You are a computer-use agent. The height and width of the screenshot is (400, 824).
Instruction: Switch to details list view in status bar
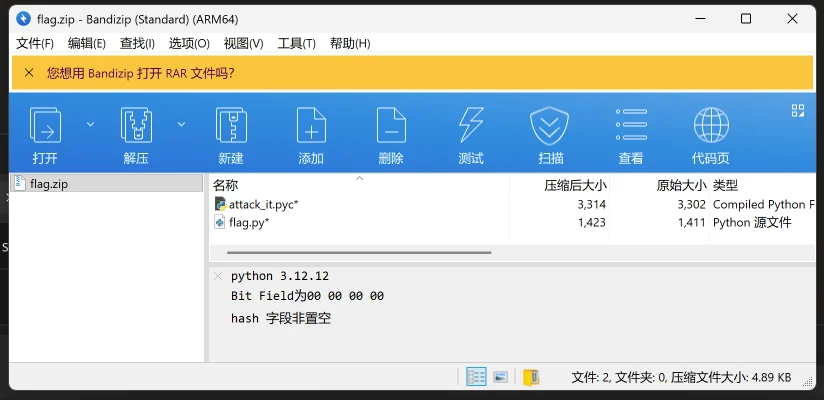[476, 377]
